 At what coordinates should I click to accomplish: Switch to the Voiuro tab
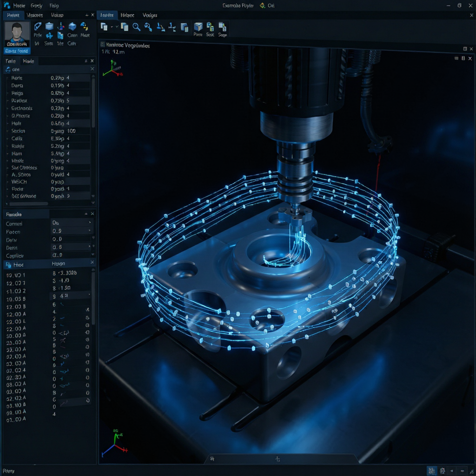pyautogui.click(x=57, y=15)
